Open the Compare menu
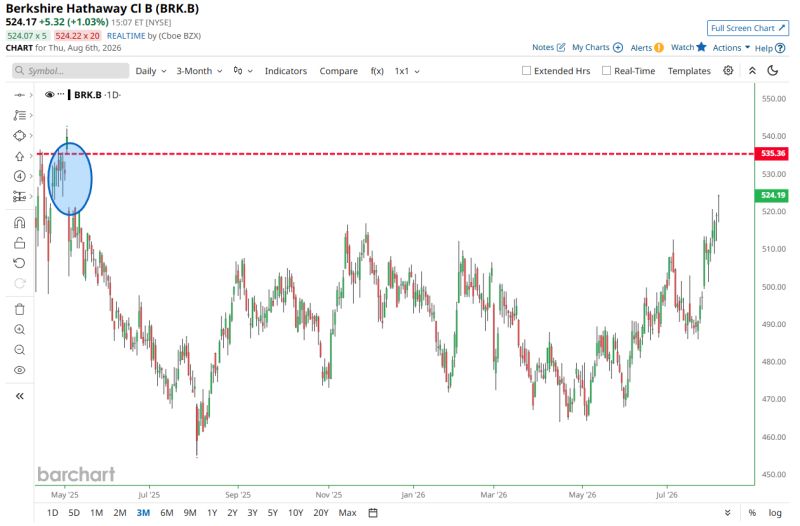This screenshot has height=526, width=800. [x=338, y=71]
